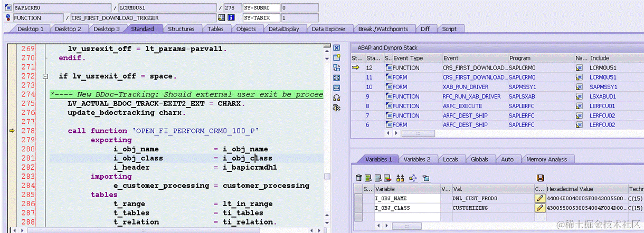Open the Objects tab
Image resolution: width=644 pixels, height=233 pixels.
(x=246, y=29)
